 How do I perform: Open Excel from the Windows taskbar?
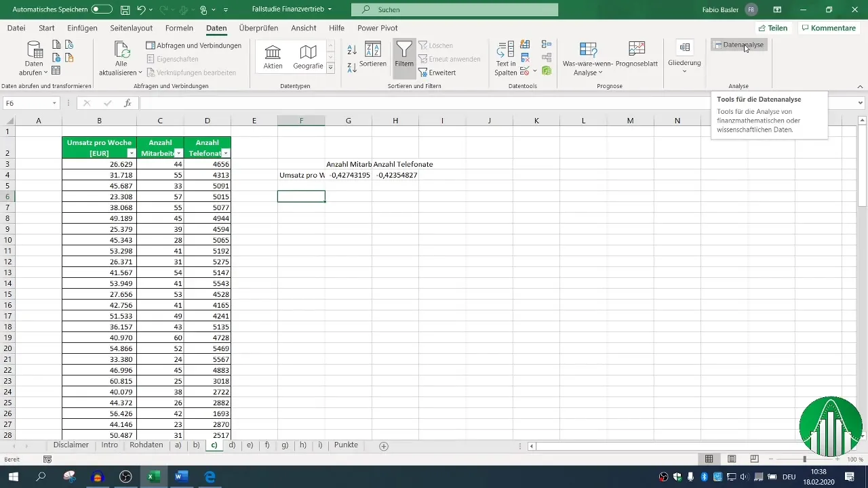pos(154,476)
